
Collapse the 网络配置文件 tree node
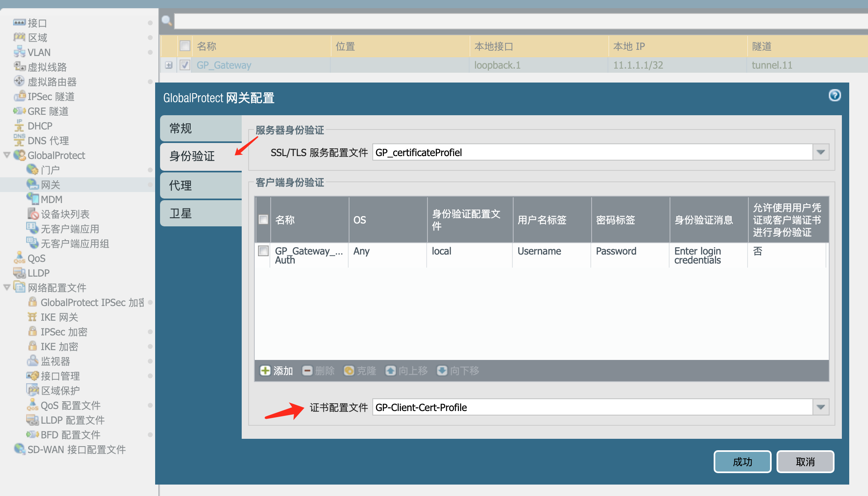[7, 287]
